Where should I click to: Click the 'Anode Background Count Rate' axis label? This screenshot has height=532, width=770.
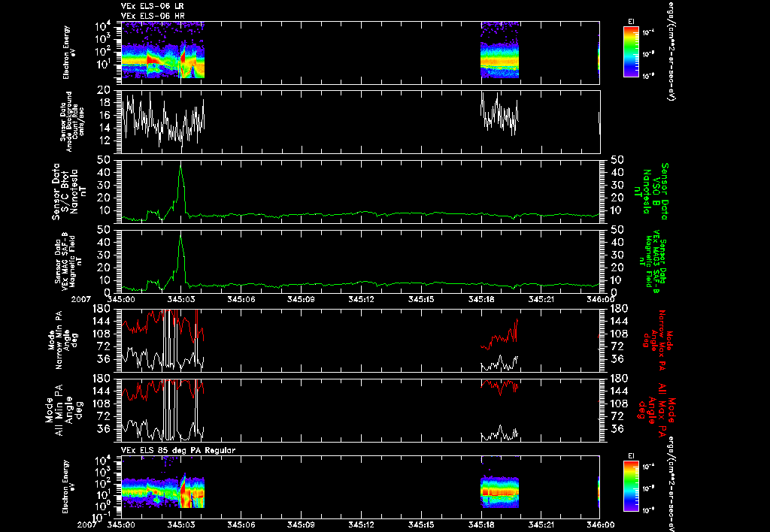72,122
